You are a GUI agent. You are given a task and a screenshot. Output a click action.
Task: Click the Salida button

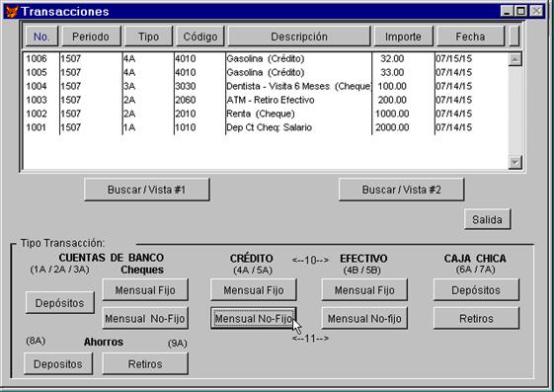coord(487,219)
